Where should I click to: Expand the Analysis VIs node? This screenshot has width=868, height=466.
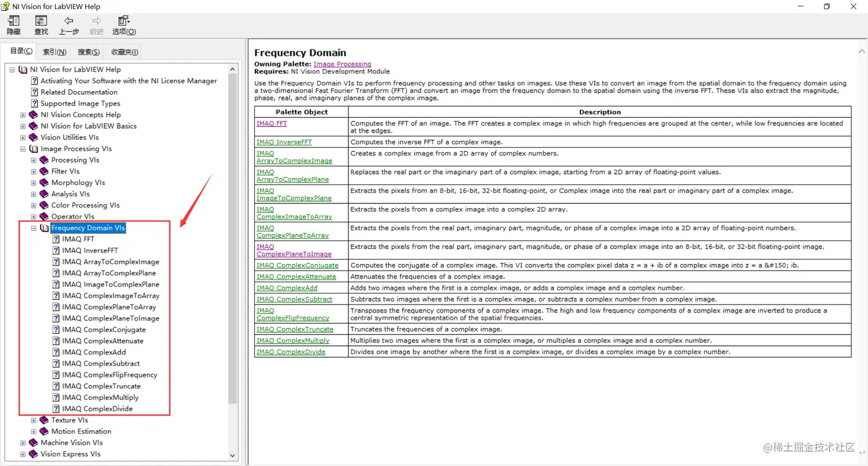pos(34,194)
